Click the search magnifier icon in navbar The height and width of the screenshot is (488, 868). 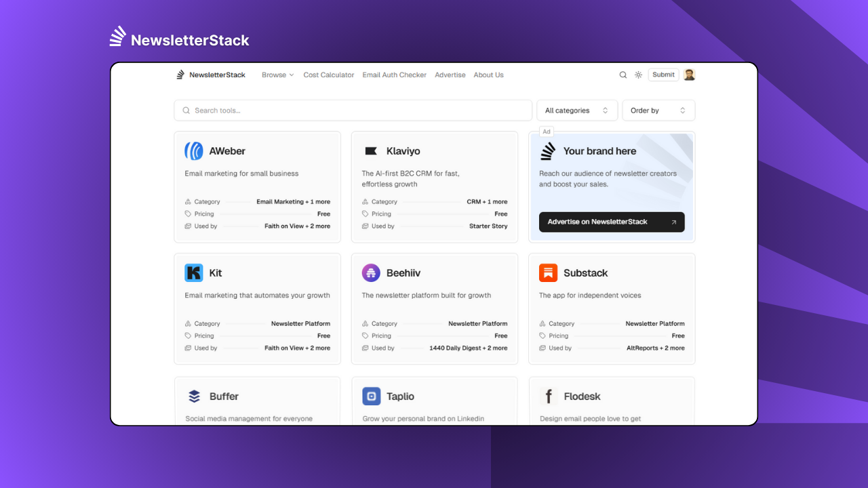coord(623,75)
